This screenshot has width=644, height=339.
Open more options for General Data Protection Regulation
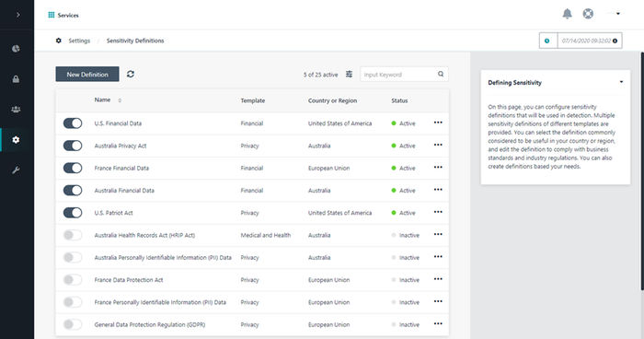point(438,323)
